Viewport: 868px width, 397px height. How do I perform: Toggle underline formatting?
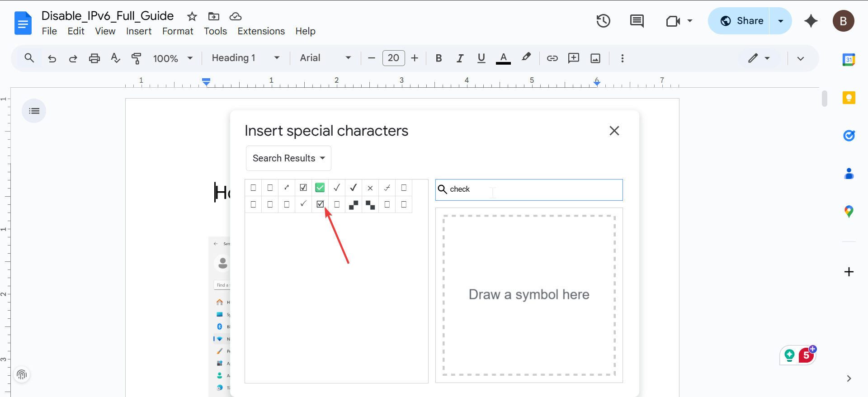[481, 58]
